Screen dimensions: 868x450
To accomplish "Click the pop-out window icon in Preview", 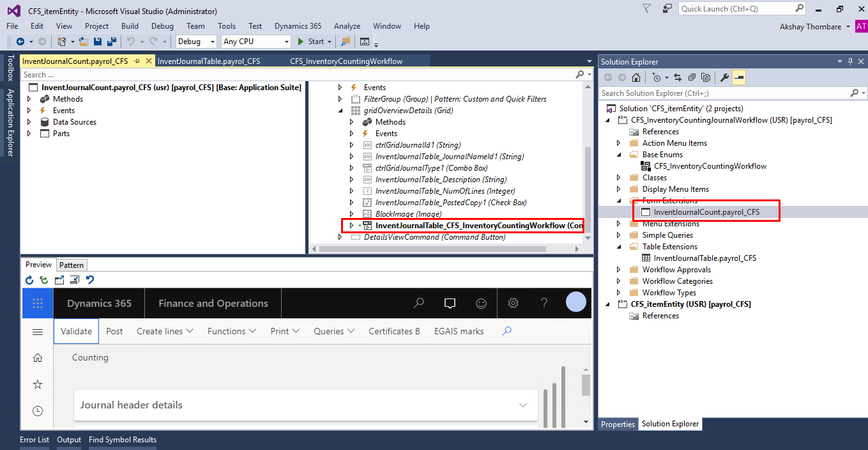I will point(59,280).
